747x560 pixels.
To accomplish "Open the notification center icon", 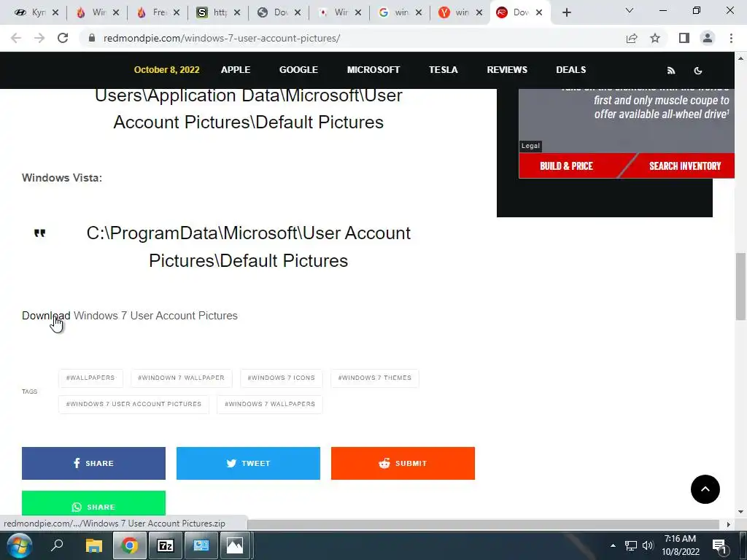I will click(x=720, y=546).
